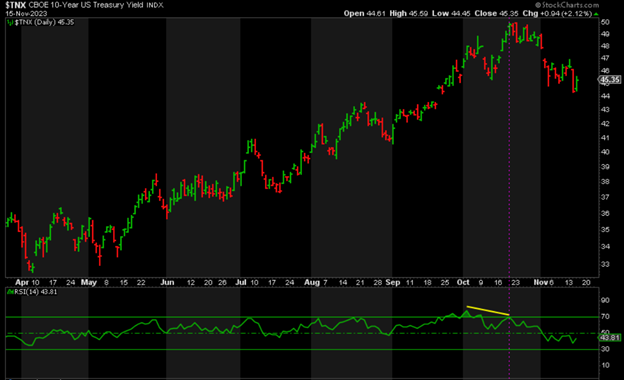The width and height of the screenshot is (624, 380).
Task: Click the Nov month label on the axis
Action: [541, 282]
